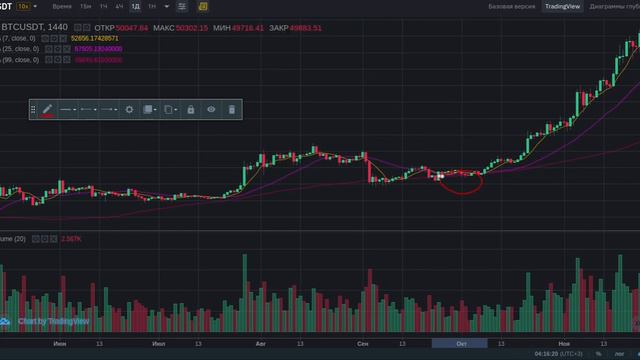Toggle visibility of MA (25, close, 0)

[x=49, y=49]
